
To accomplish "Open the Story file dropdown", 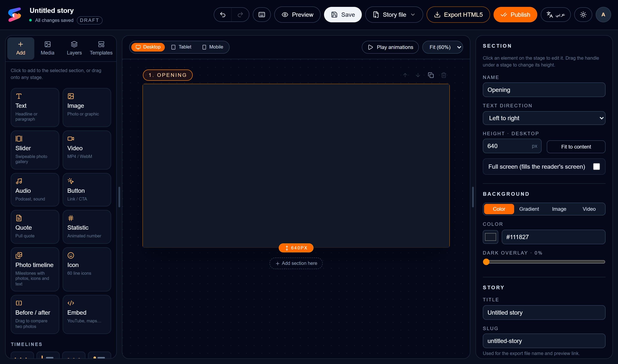I will click(394, 15).
